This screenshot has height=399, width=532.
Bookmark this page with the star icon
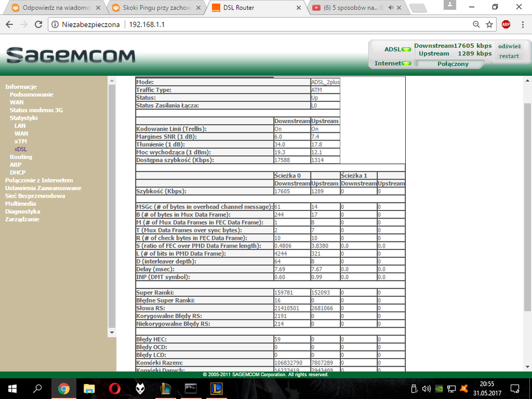click(489, 25)
